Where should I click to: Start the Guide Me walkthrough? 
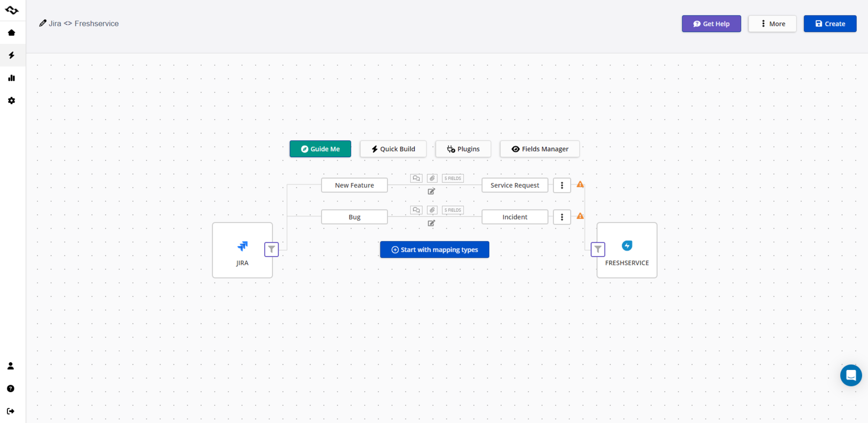point(320,149)
